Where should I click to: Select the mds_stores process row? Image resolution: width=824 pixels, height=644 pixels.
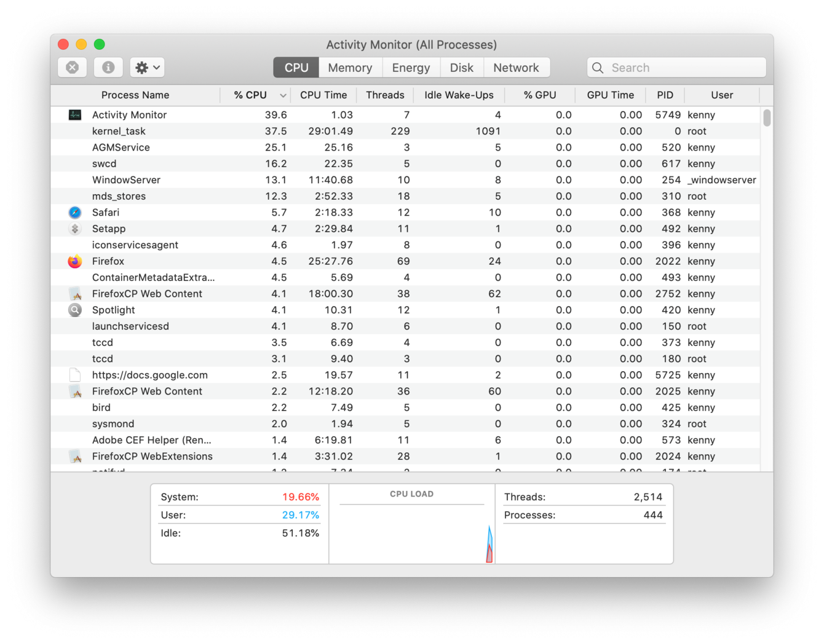click(x=406, y=196)
